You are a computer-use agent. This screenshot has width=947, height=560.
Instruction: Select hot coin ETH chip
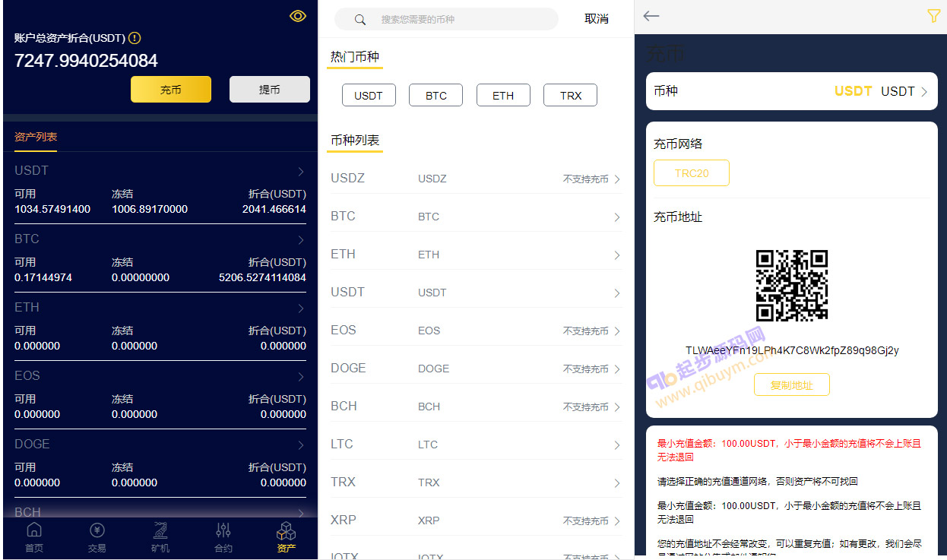(x=503, y=96)
